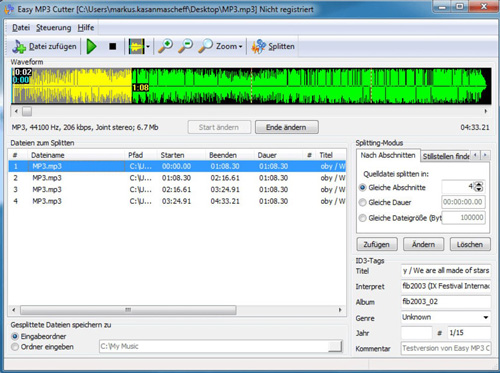The width and height of the screenshot is (500, 373).
Task: Stop playback with the black square icon
Action: pyautogui.click(x=113, y=46)
